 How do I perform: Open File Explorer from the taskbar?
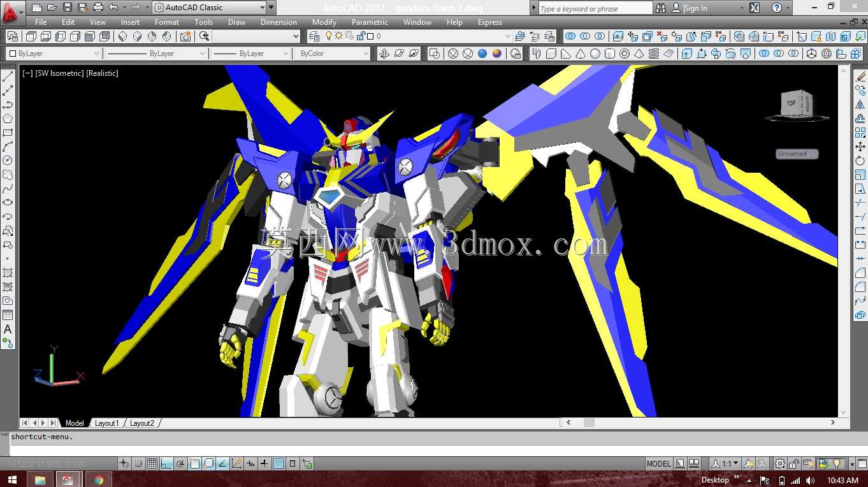(40, 479)
